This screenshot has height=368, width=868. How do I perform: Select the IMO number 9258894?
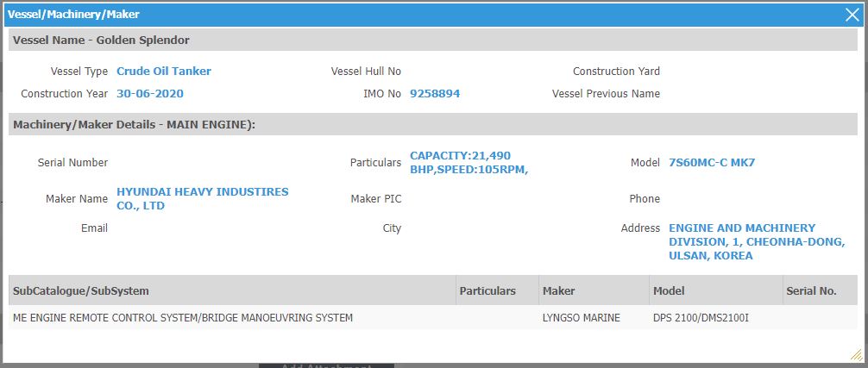(x=435, y=94)
